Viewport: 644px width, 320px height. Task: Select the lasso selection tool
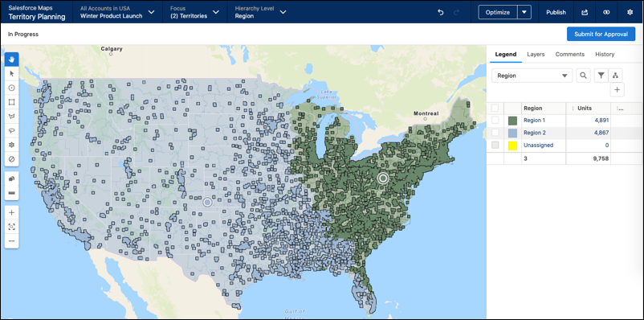(x=11, y=130)
